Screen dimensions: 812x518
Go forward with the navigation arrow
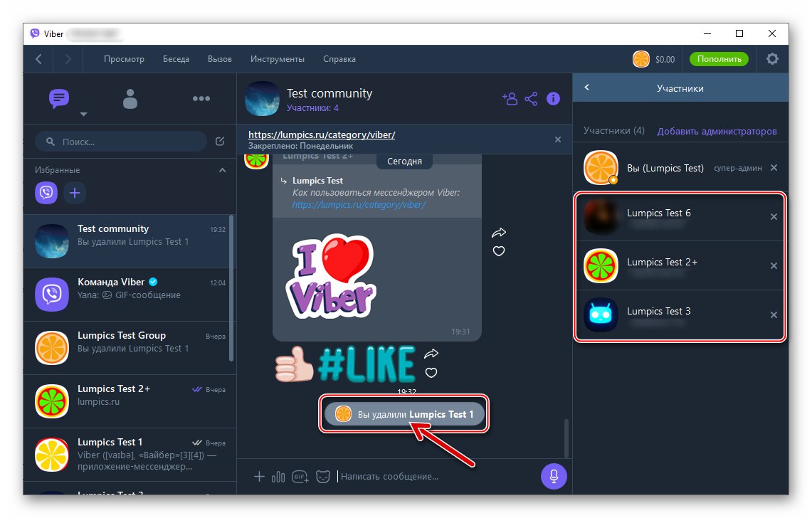click(68, 59)
